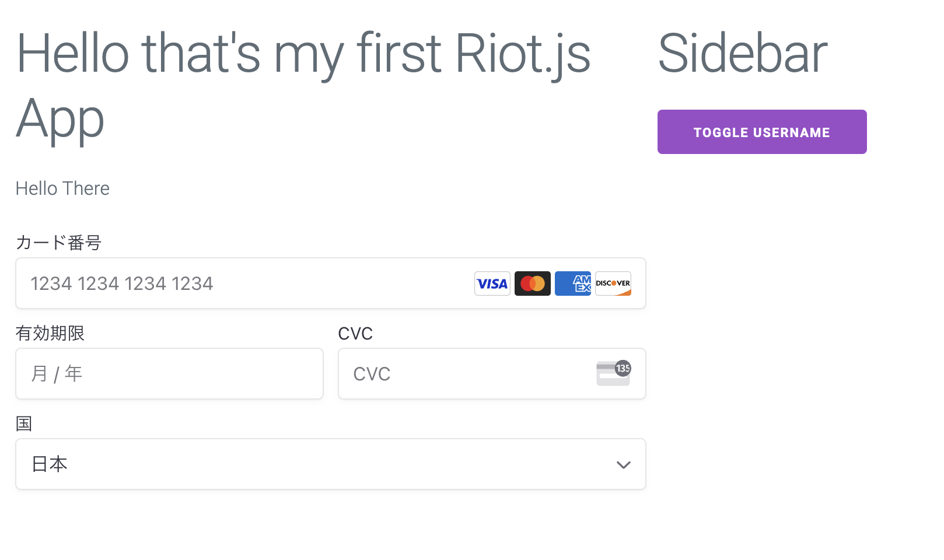Click the Visa card brand icon
The image size is (944, 560).
point(492,283)
